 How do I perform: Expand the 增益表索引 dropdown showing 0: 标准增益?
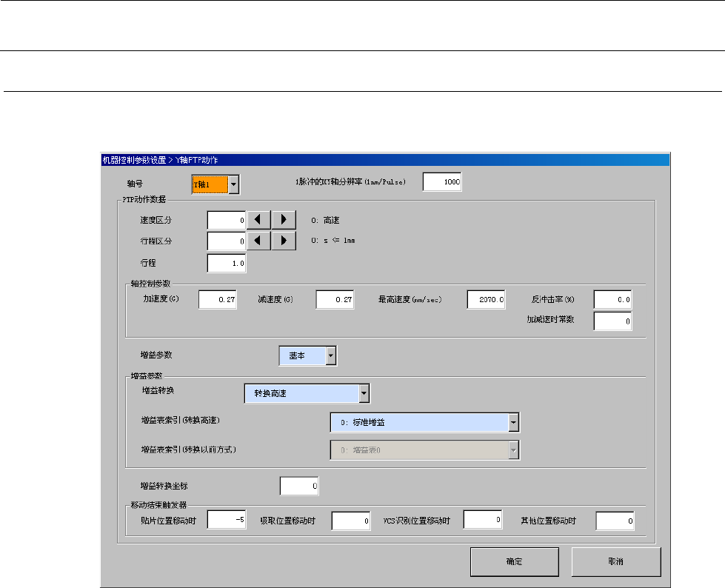click(513, 422)
